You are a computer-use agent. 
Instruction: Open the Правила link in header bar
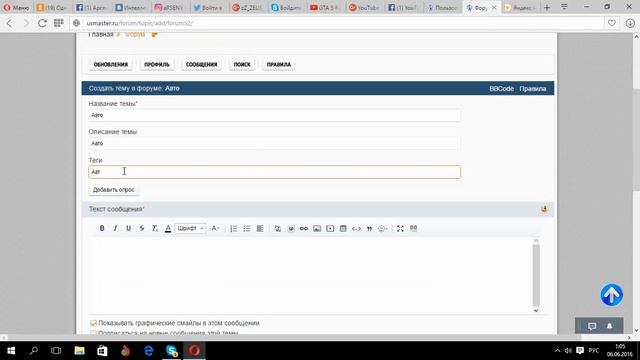tap(533, 89)
